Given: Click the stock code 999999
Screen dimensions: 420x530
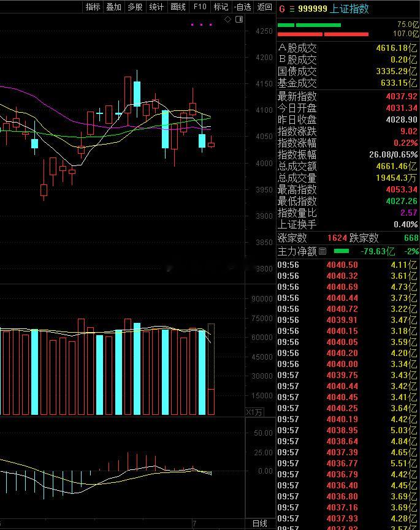Looking at the screenshot, I should point(313,9).
